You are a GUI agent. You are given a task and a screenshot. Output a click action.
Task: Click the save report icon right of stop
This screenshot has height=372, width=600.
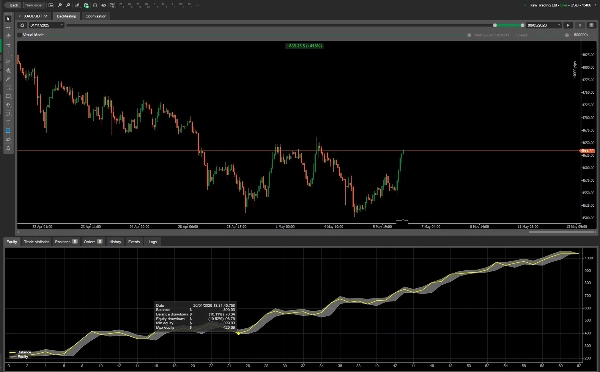(591, 25)
